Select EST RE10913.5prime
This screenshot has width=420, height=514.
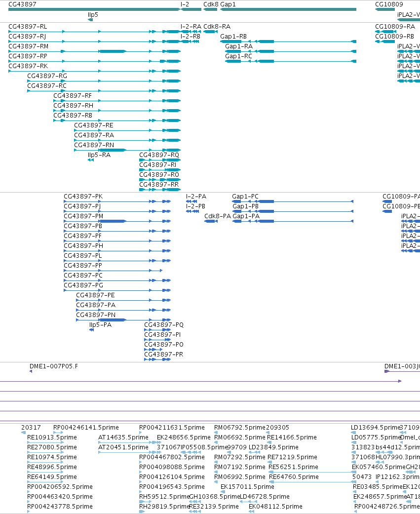click(52, 437)
